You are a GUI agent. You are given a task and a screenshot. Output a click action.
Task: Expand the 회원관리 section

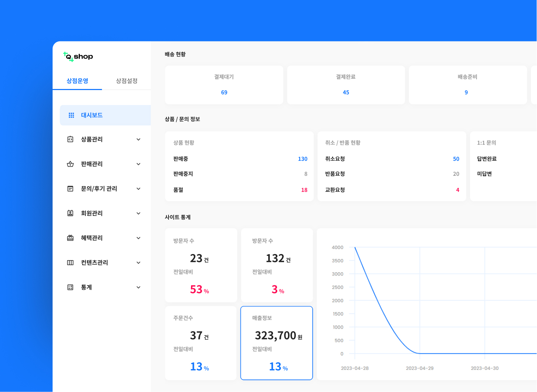[x=138, y=213]
